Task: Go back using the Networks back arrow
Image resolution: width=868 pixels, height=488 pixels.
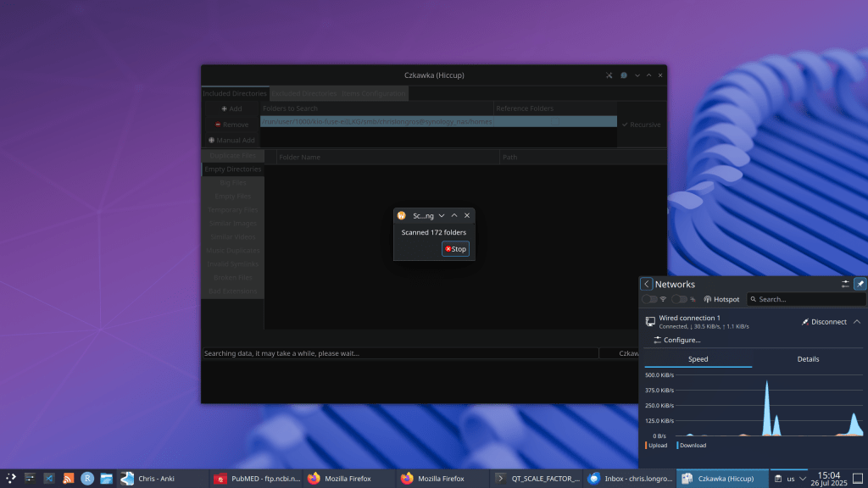Action: [647, 285]
